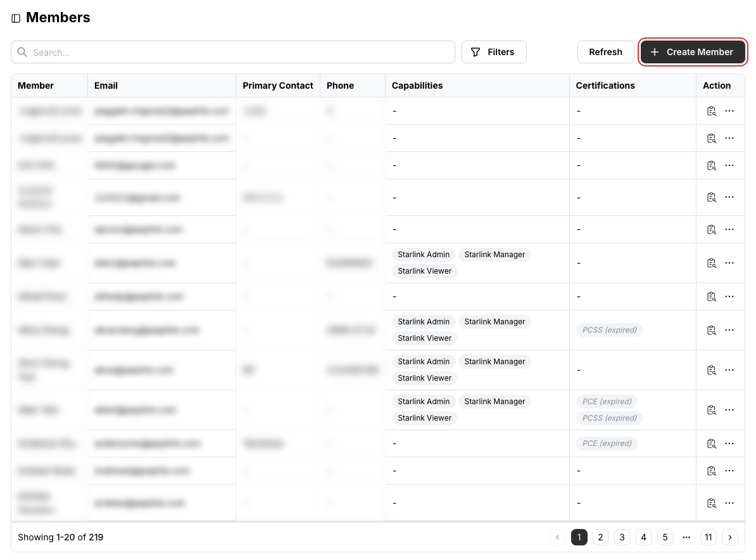
Task: Open details icon in the lone PCSS (expired) row
Action: pos(711,330)
